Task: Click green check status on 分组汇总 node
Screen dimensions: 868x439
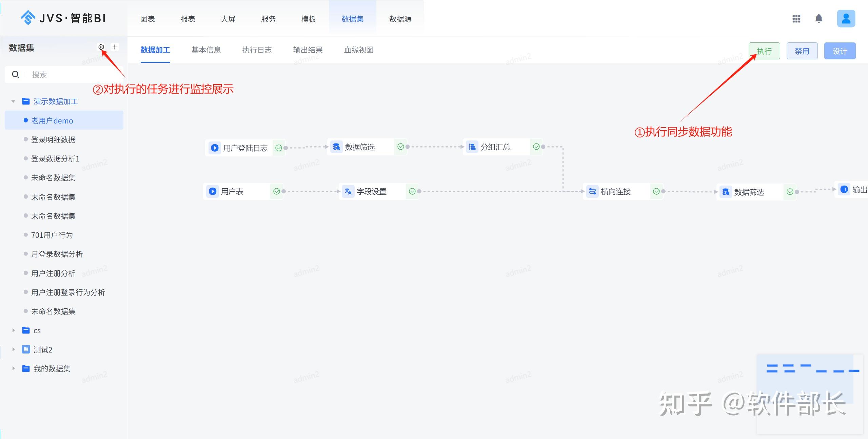Action: pyautogui.click(x=536, y=147)
